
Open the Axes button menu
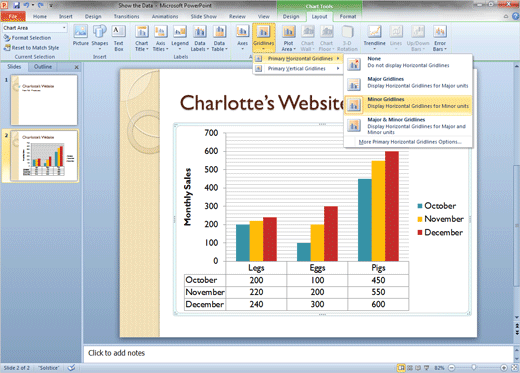point(242,38)
